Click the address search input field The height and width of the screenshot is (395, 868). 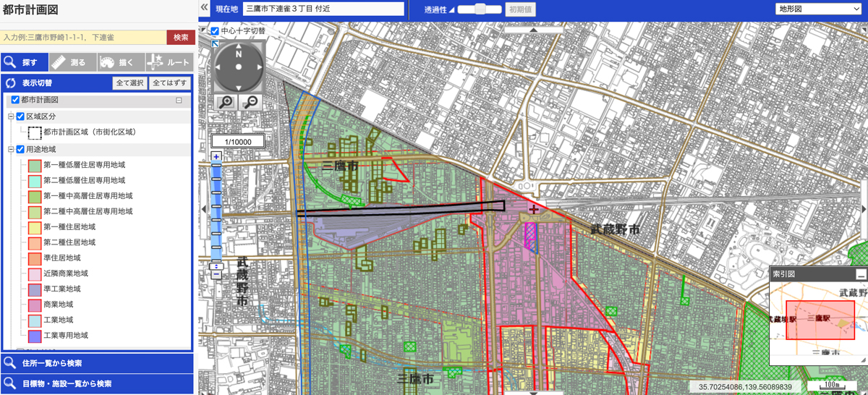(x=83, y=37)
